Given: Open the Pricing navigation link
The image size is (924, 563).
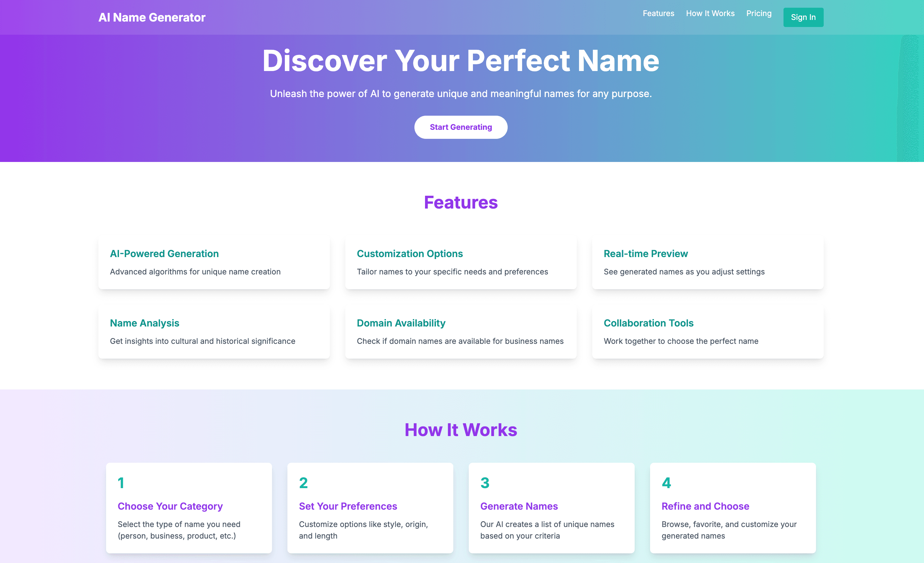Looking at the screenshot, I should [759, 13].
